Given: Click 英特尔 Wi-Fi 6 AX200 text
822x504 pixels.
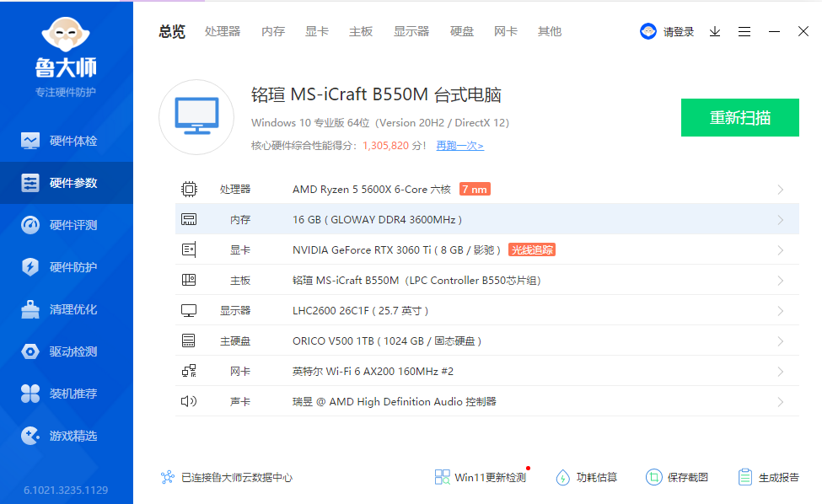Looking at the screenshot, I should click(x=373, y=372).
